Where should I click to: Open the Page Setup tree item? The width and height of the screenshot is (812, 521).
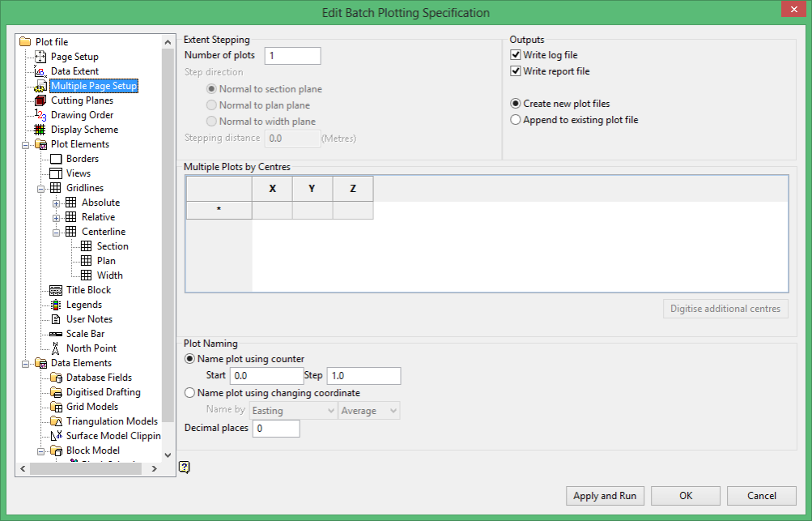pos(74,57)
